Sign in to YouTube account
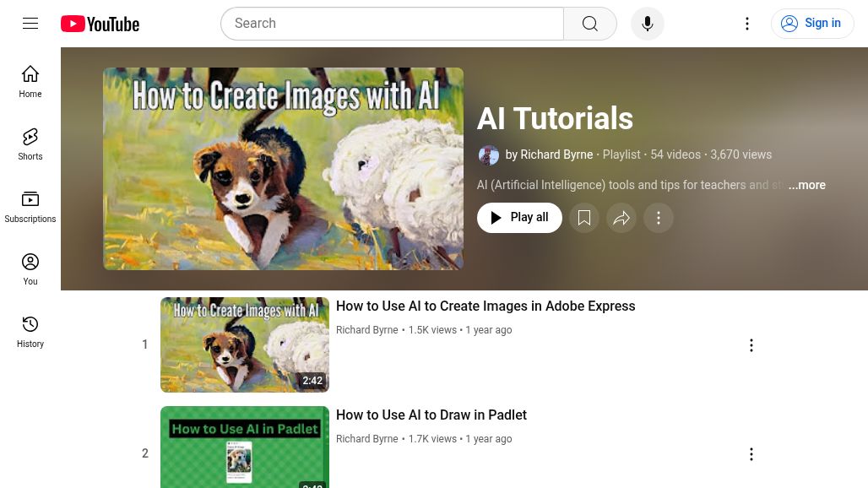 (812, 24)
